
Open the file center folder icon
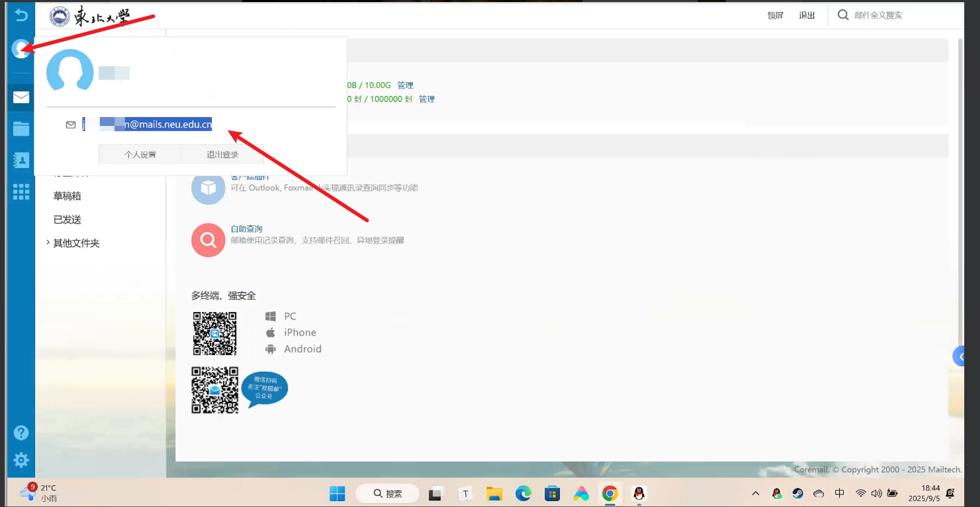(21, 129)
